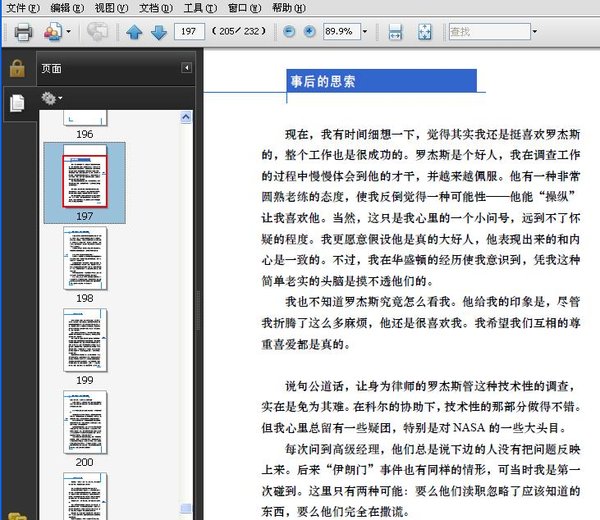Viewport: 600px width, 520px height.
Task: Click the Create PDF icon
Action: [53, 32]
